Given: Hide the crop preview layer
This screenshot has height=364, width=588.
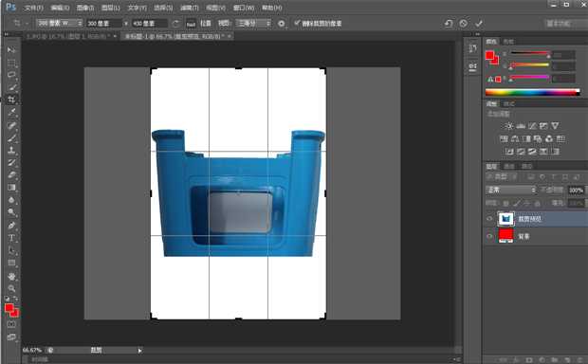Looking at the screenshot, I should point(489,219).
